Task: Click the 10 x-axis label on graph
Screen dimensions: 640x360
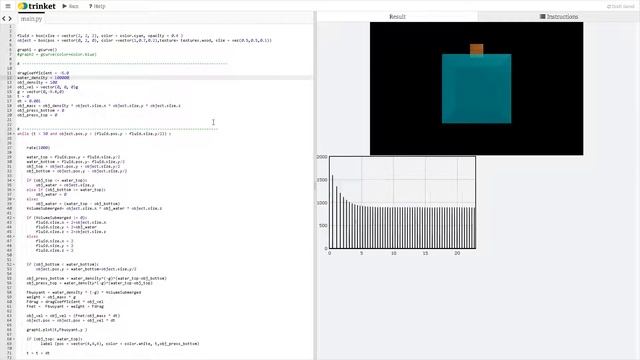Action: pos(393,253)
